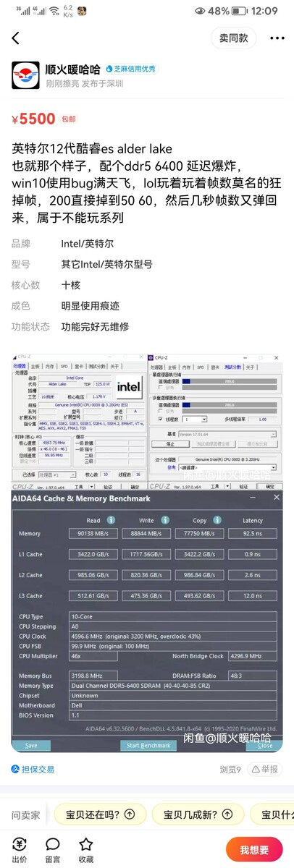
Task: Open seller profile name 顺火暖哈哈
Action: pos(73,69)
